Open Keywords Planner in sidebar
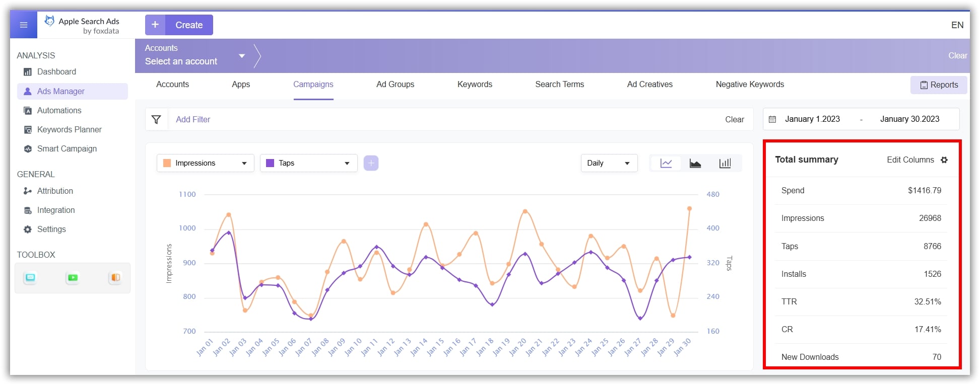The image size is (980, 385). coord(69,129)
